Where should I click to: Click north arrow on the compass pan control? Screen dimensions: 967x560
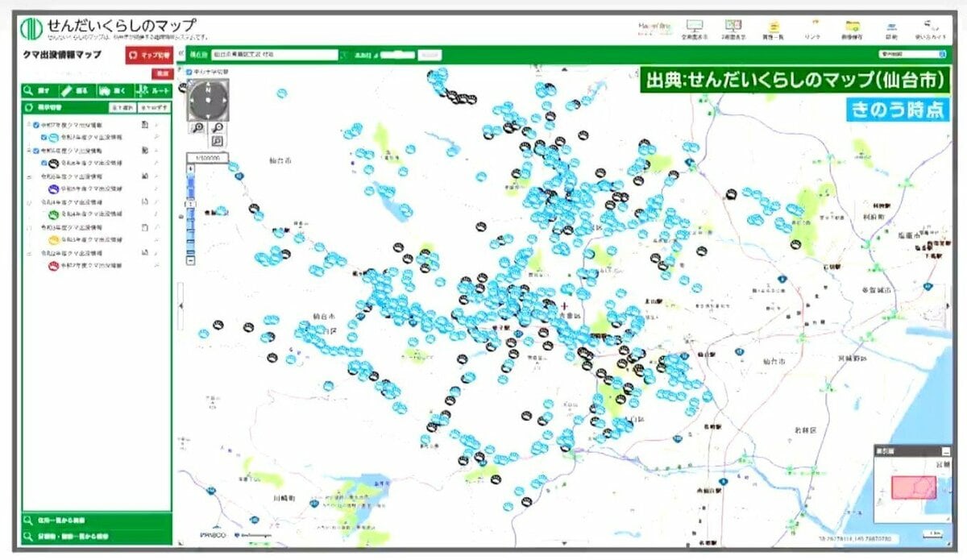pos(208,87)
